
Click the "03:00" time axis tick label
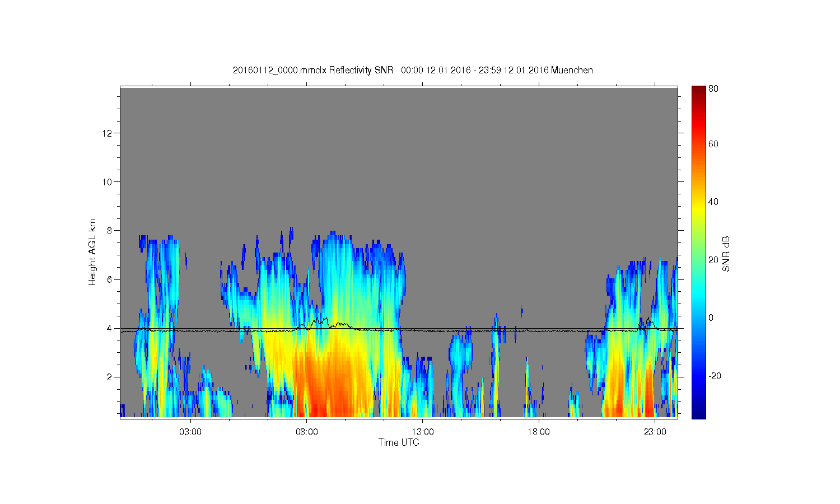190,432
